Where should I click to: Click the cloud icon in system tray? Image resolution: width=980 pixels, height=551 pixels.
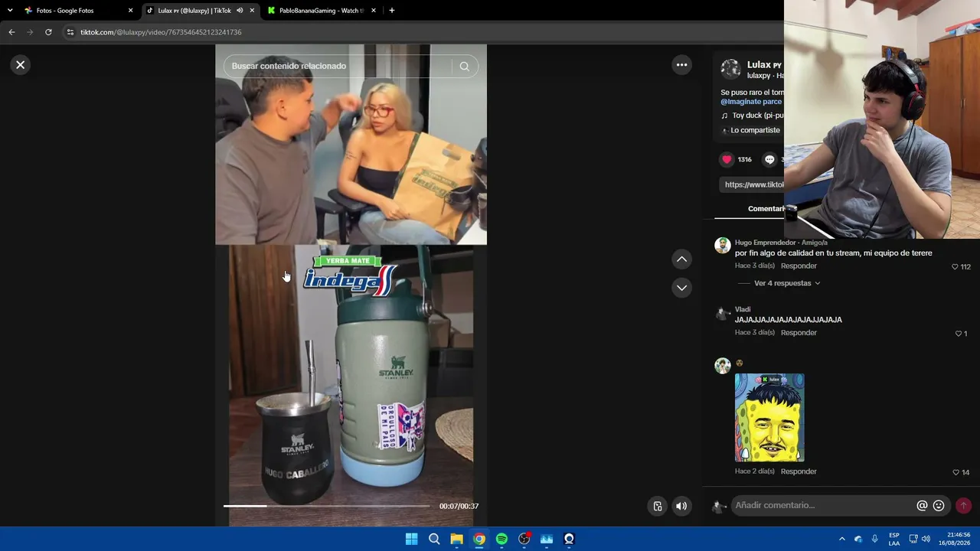click(858, 539)
